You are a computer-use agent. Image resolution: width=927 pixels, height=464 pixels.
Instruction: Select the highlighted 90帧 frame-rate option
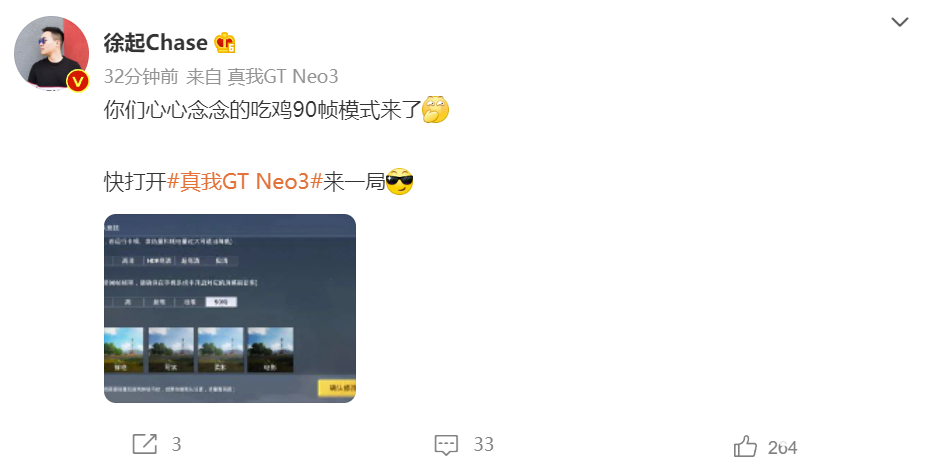(x=221, y=302)
